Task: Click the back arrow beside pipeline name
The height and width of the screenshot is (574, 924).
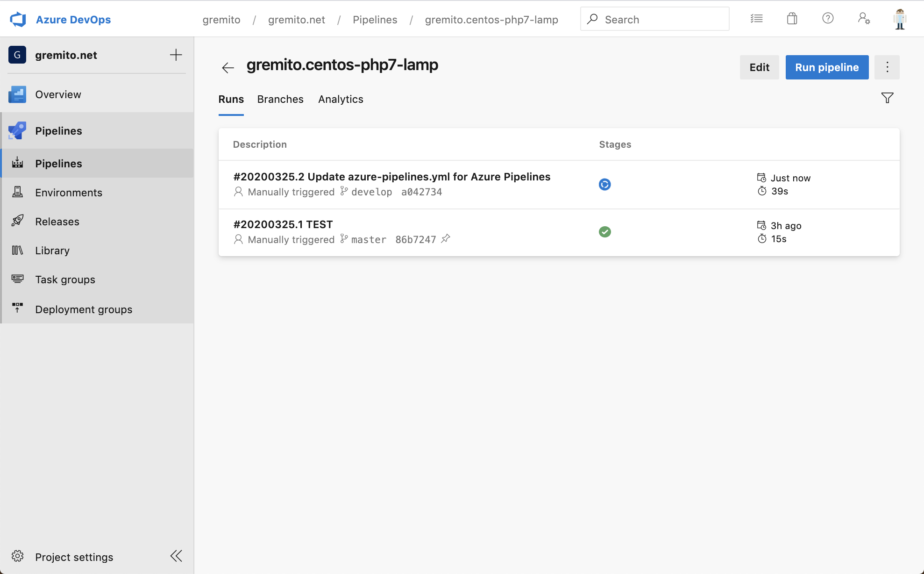Action: (228, 68)
